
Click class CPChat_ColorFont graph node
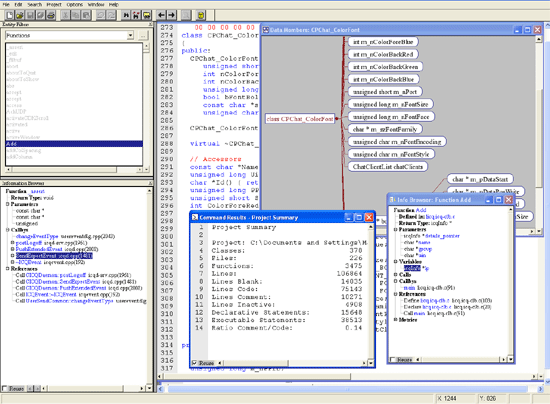[300, 119]
